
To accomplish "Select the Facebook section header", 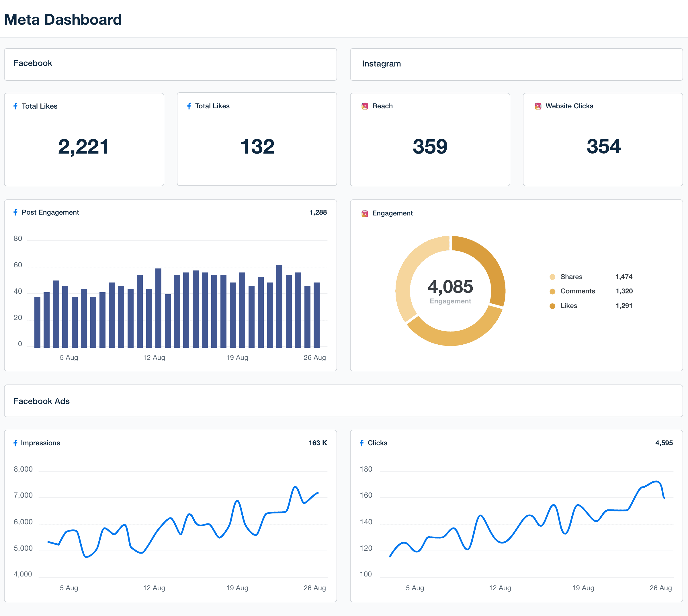I will pyautogui.click(x=33, y=63).
